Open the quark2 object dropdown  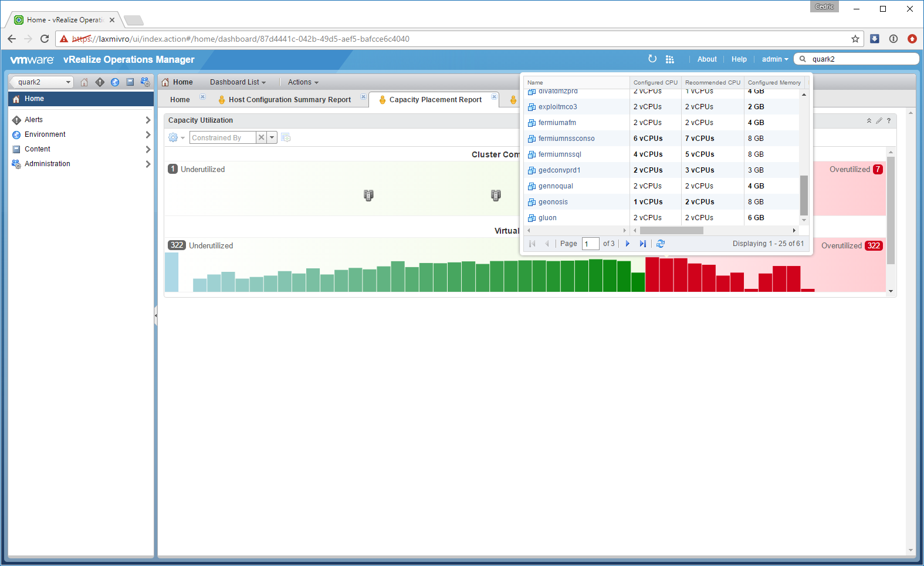click(68, 82)
